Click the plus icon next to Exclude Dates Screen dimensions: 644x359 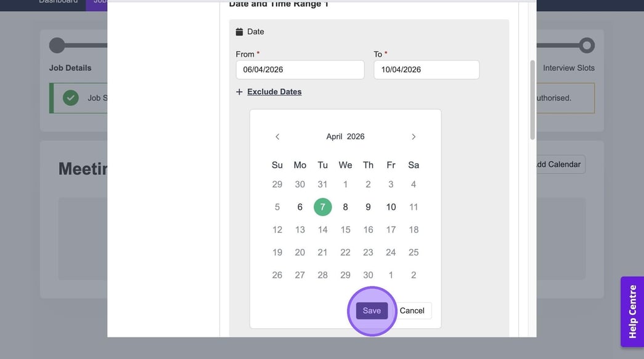coord(239,92)
